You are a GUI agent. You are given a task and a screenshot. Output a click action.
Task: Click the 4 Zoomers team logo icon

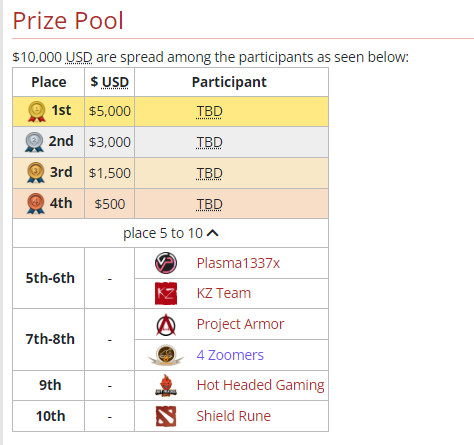coord(166,355)
